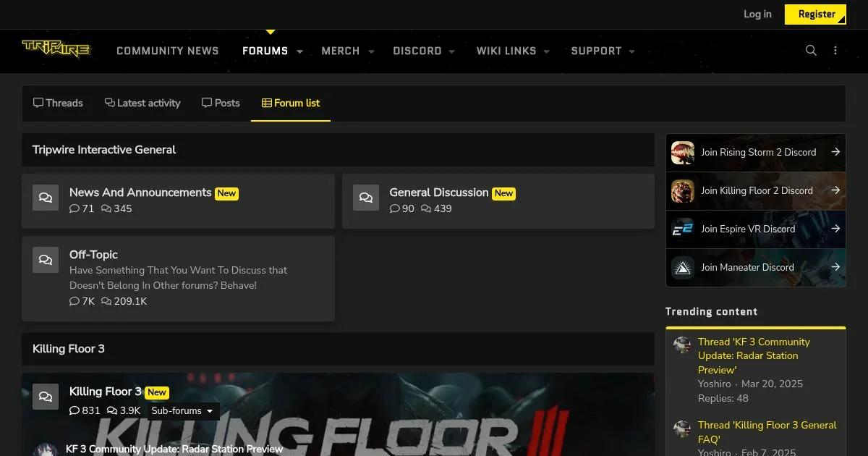
Task: Open trending thread Killing Floor 3 General FAQ
Action: 767,432
